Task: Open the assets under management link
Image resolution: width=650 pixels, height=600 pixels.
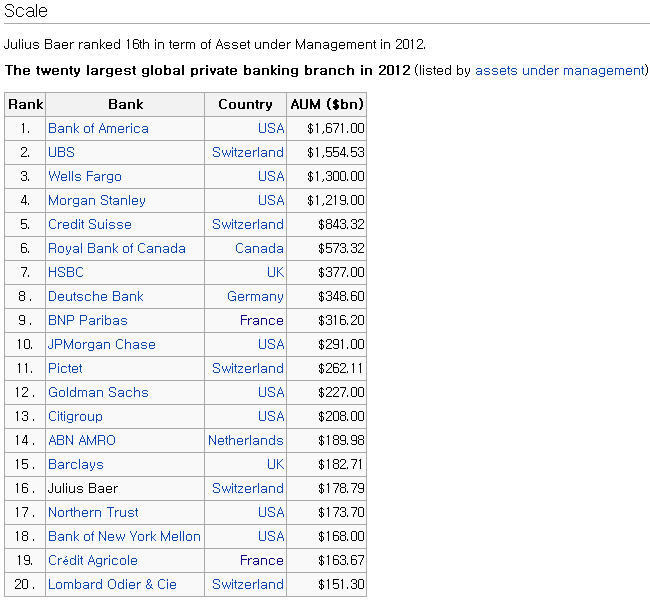Action: pyautogui.click(x=561, y=70)
